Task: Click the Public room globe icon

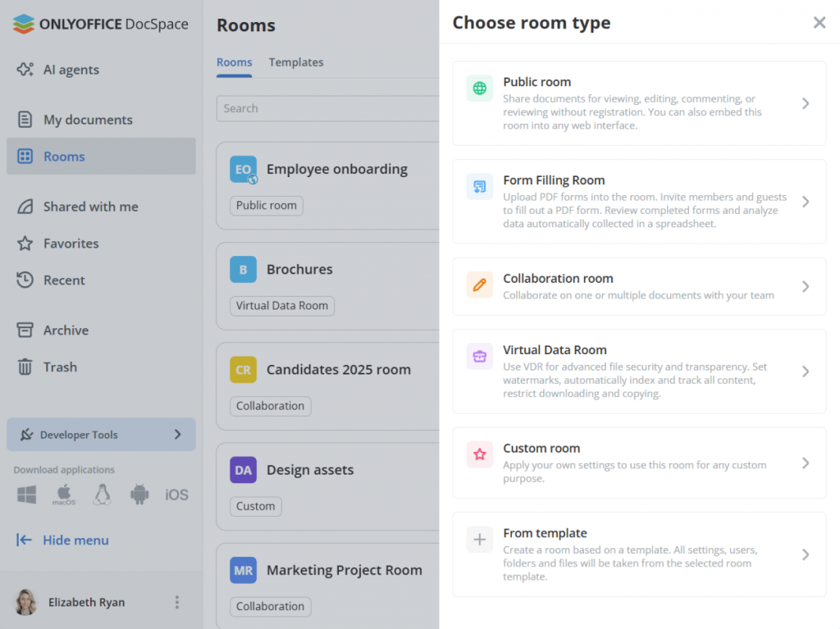Action: [x=480, y=89]
